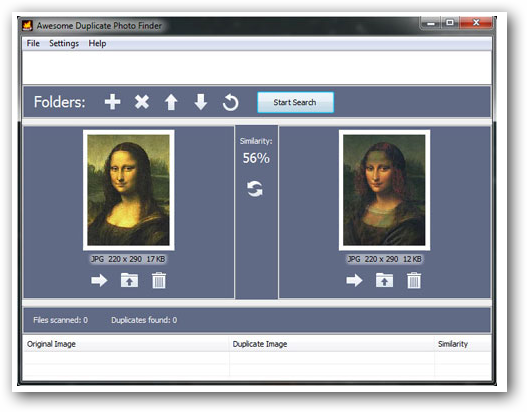Viewport: 527px width, 412px height.
Task: Click the 56% similarity value
Action: (256, 158)
